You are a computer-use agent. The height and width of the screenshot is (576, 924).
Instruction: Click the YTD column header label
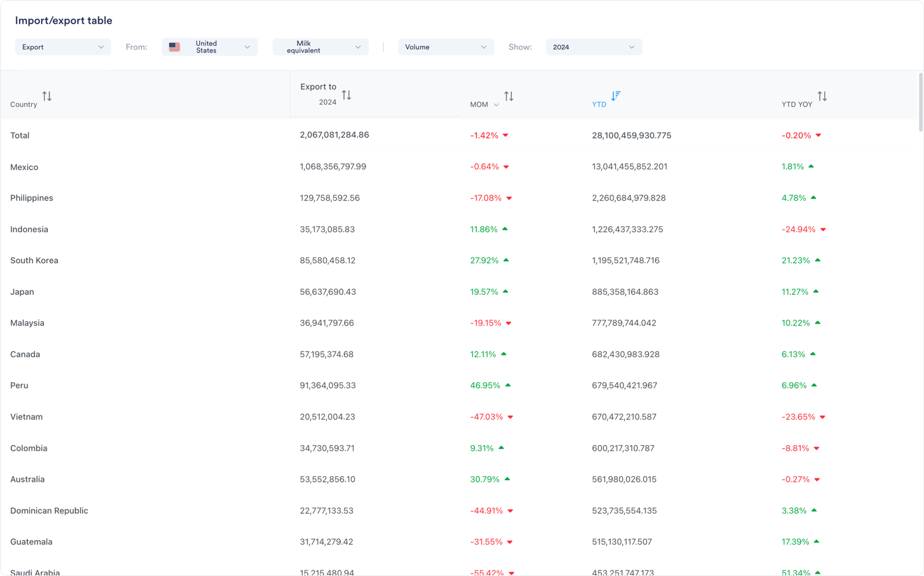click(599, 104)
